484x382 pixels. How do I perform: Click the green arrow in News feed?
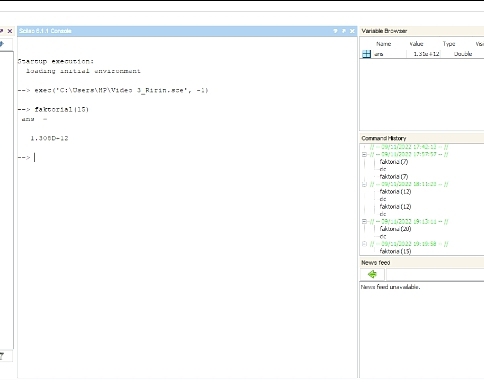372,274
